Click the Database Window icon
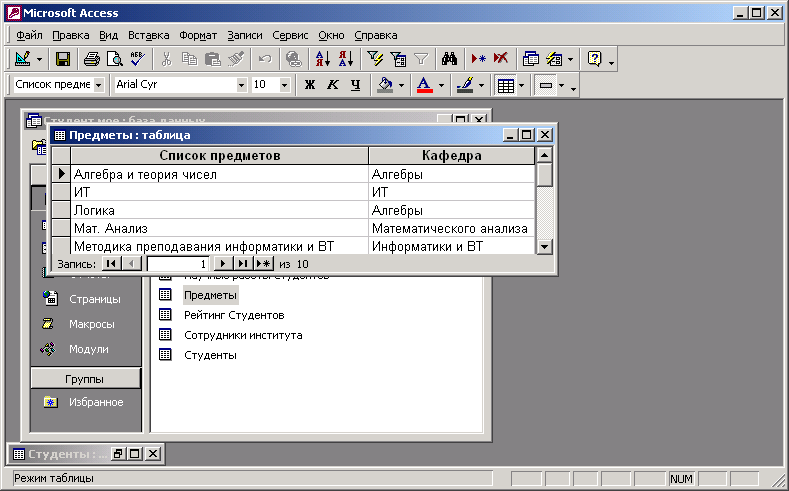This screenshot has height=491, width=789. pos(530,59)
